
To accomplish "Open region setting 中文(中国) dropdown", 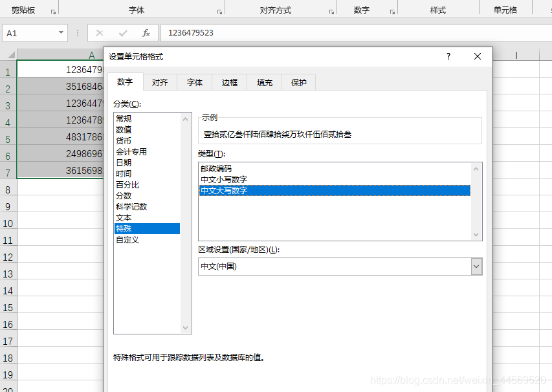I will tap(476, 267).
